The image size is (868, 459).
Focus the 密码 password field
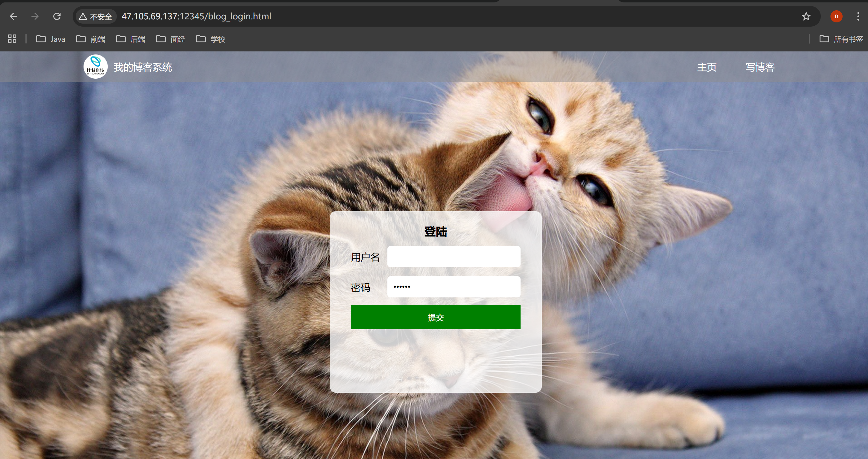[454, 287]
